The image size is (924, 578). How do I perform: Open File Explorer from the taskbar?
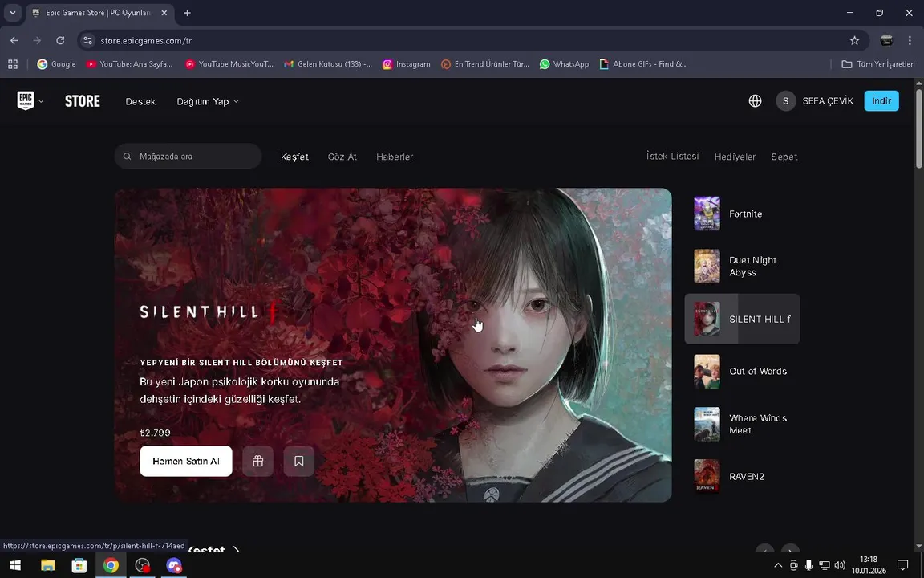pyautogui.click(x=48, y=566)
